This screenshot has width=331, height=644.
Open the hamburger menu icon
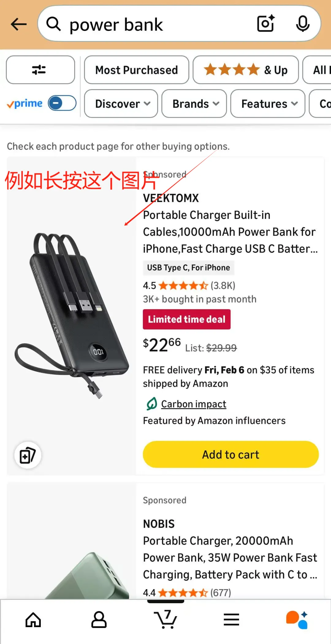(x=231, y=620)
